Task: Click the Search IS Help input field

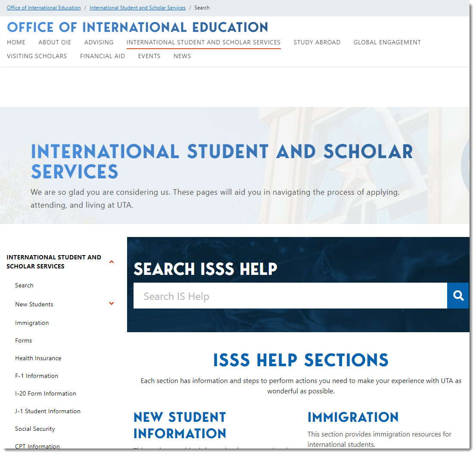Action: [x=290, y=296]
